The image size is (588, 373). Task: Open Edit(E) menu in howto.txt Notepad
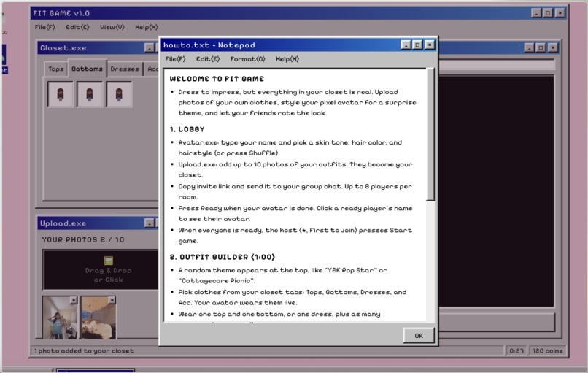pos(208,59)
